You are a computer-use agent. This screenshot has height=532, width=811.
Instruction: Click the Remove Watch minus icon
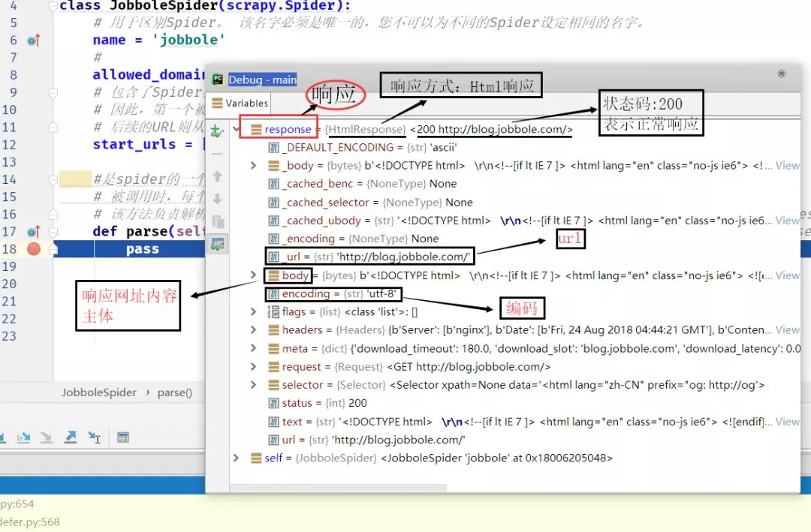click(217, 154)
